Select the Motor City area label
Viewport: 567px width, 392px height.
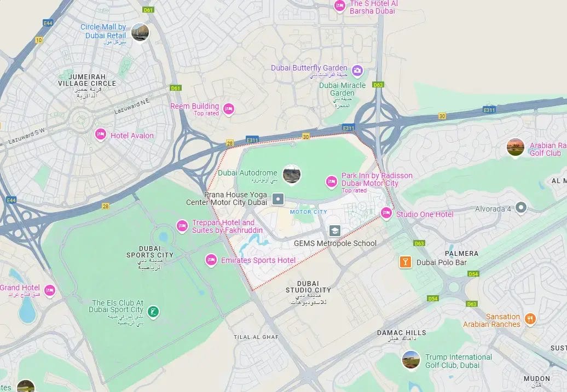tap(309, 212)
